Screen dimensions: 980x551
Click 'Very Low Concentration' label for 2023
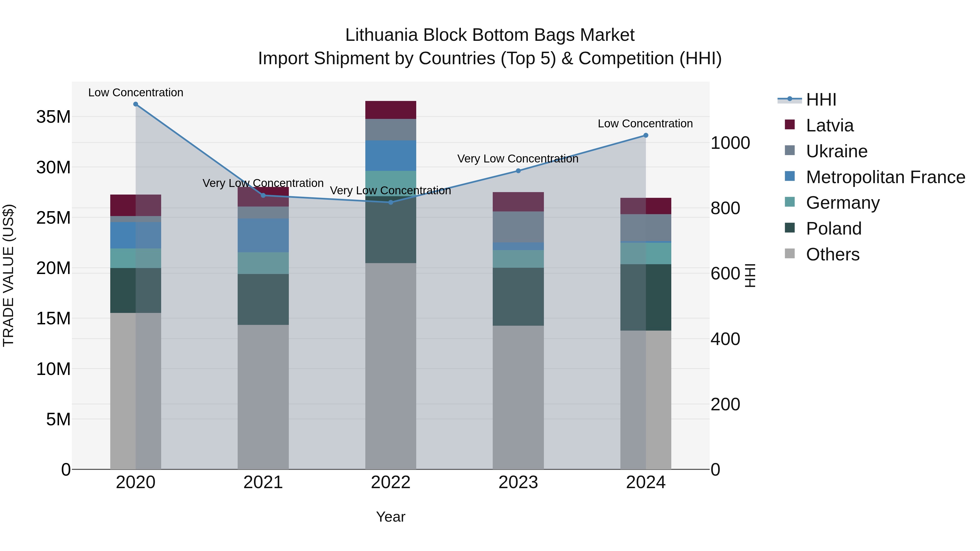pos(518,159)
